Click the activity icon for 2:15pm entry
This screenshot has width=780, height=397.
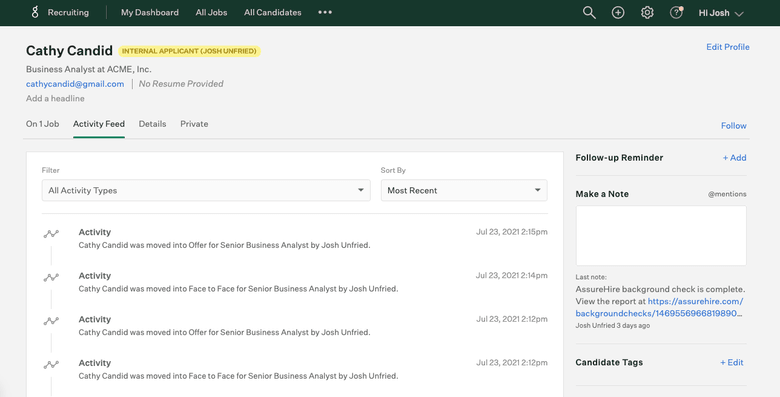(x=51, y=233)
